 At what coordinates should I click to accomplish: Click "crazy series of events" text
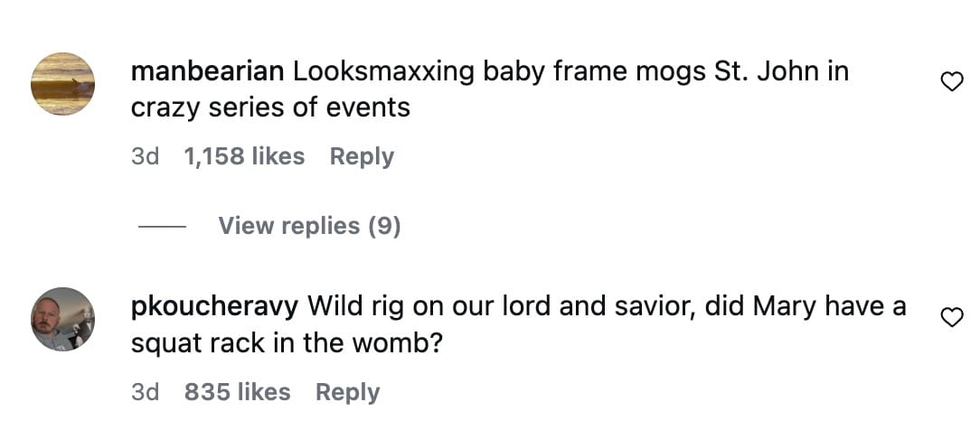(x=270, y=107)
